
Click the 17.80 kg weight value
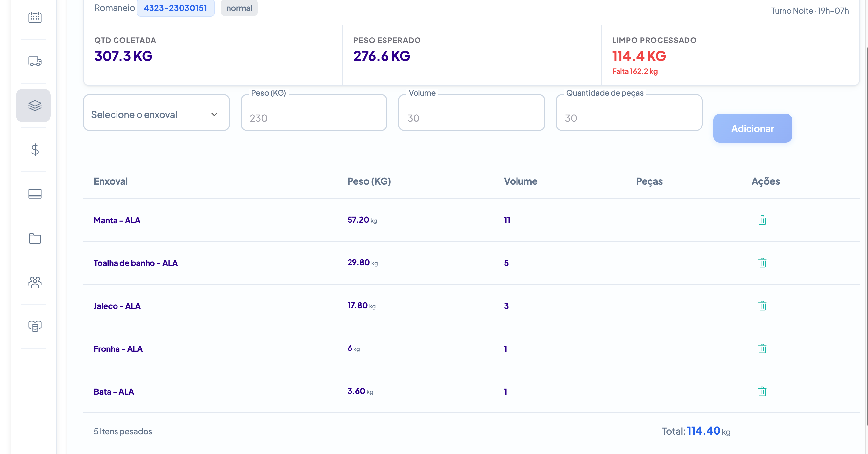point(361,305)
